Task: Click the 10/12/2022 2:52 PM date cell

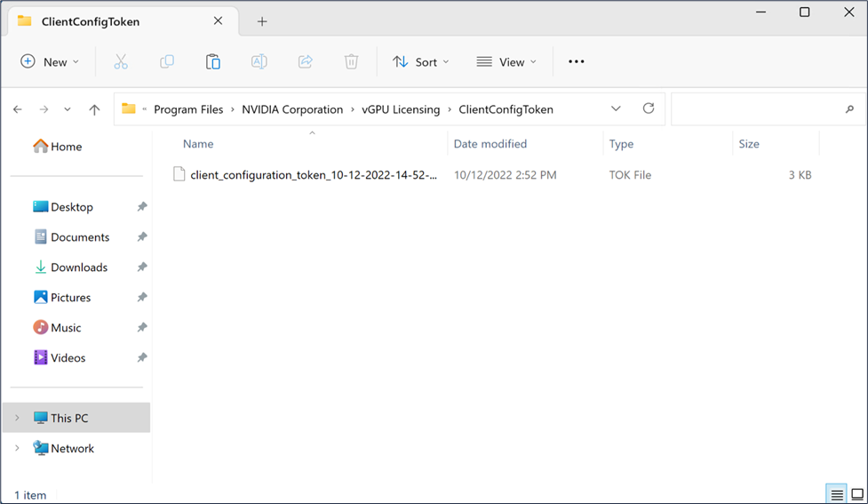Action: pos(505,174)
